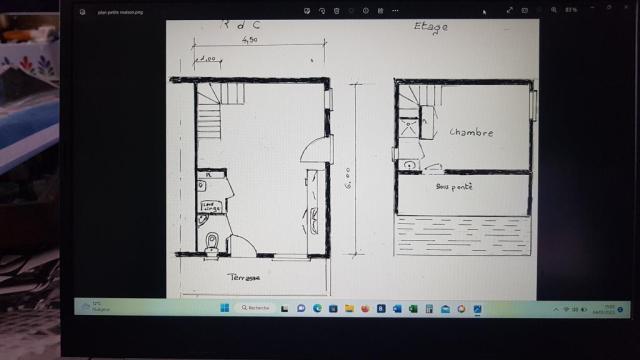Click the zoom in magnifier icon
This screenshot has width=640, height=360.
[554, 10]
